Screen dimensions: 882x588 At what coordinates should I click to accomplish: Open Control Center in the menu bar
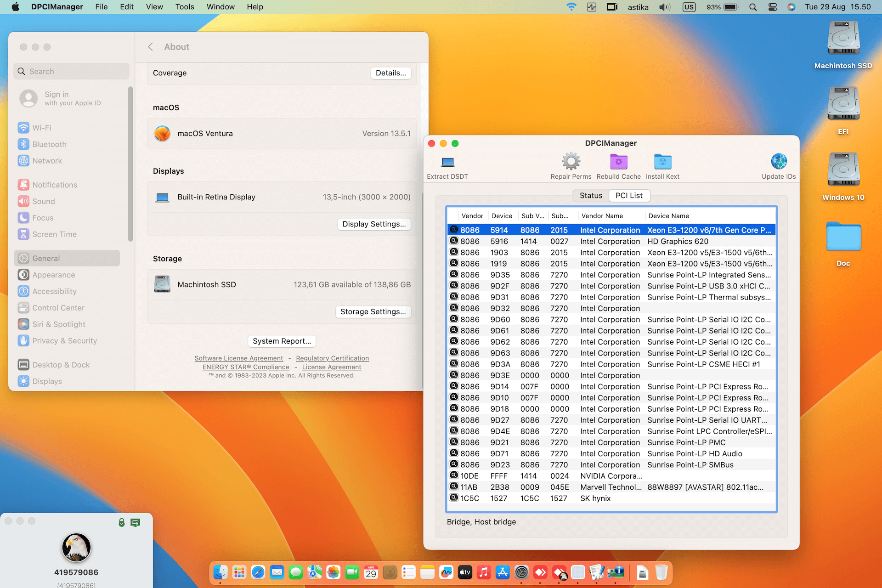773,7
